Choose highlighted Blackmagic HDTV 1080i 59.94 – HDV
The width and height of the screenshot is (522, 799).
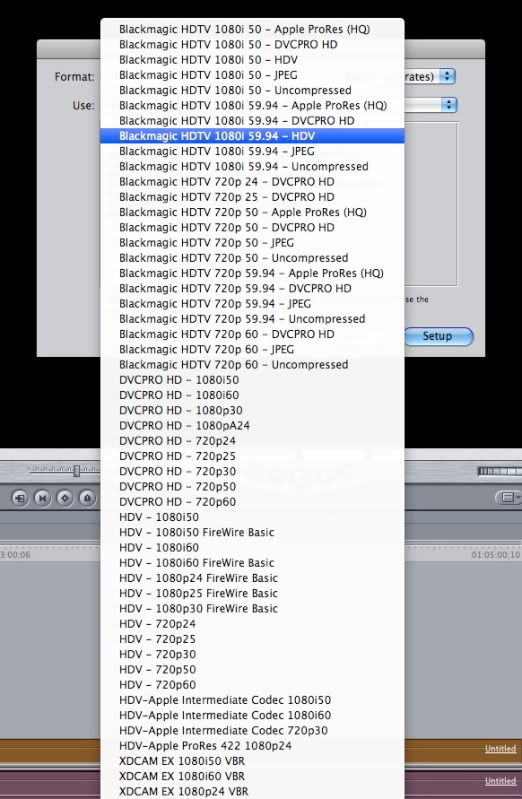pos(252,136)
